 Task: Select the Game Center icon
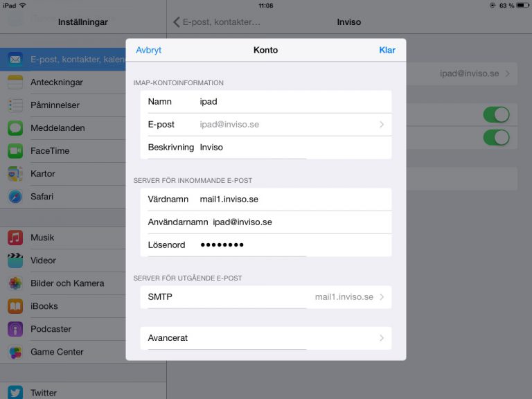point(15,352)
